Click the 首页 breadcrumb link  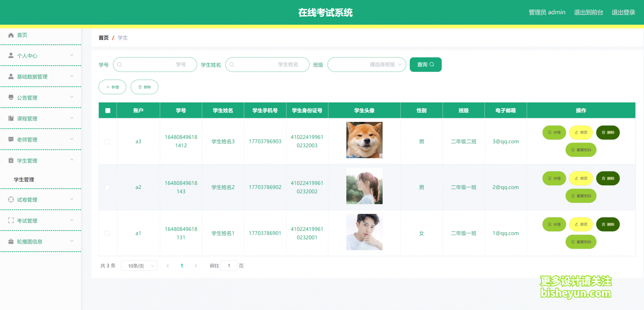point(103,38)
